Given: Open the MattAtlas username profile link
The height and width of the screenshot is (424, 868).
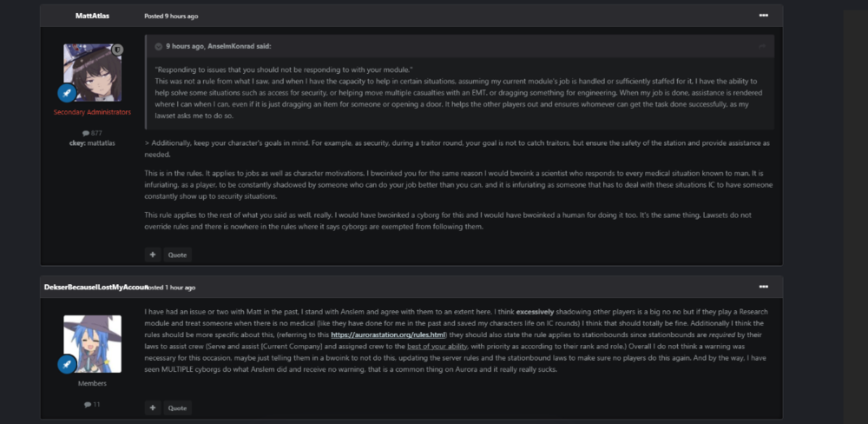Looking at the screenshot, I should pos(91,16).
